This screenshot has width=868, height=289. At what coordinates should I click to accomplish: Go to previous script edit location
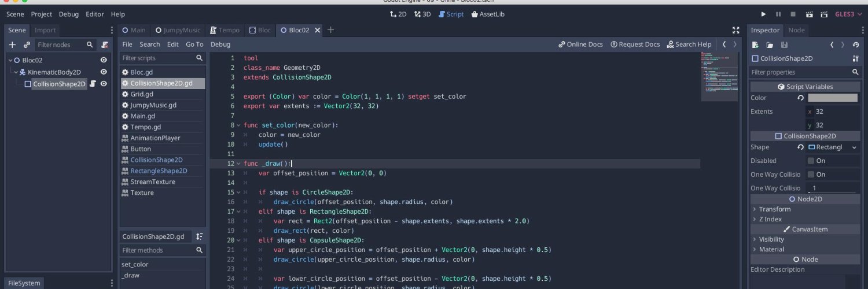coord(724,44)
